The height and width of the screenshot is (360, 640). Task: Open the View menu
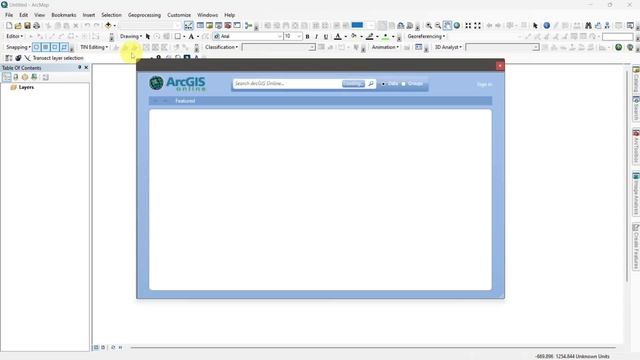click(x=40, y=15)
